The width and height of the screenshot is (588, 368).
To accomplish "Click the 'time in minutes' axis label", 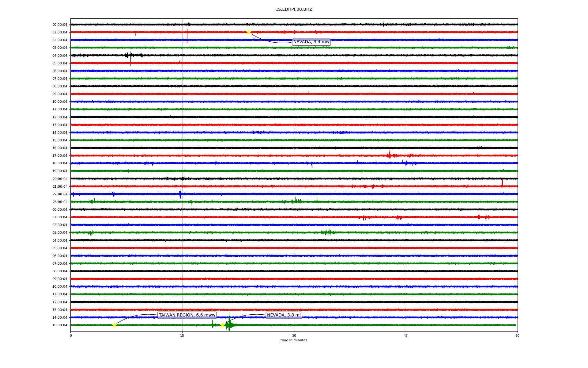I will 294,340.
